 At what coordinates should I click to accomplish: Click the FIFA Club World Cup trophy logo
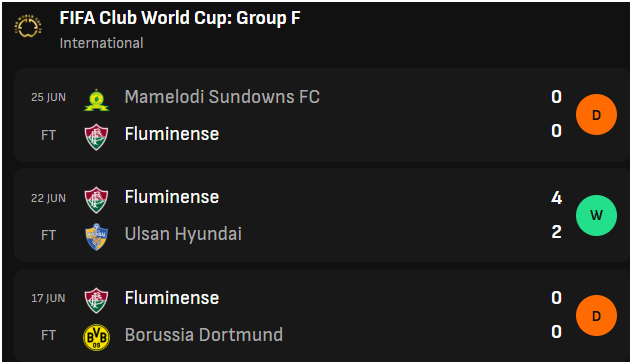(28, 27)
